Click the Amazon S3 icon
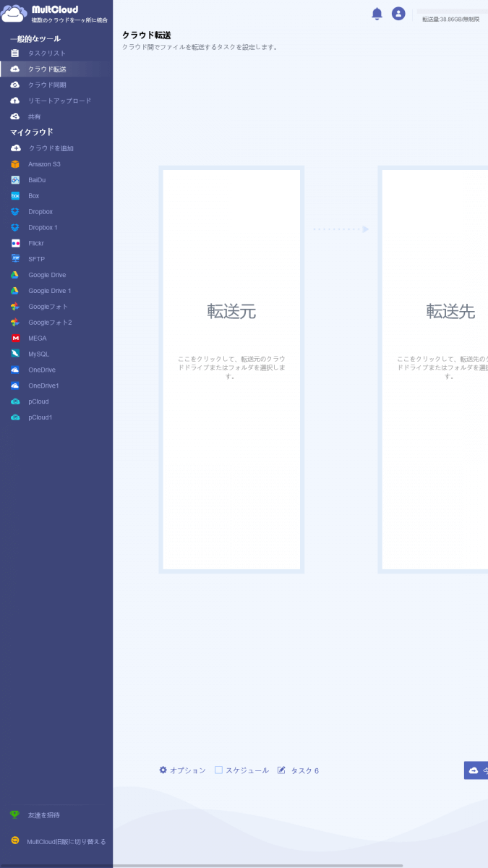This screenshot has width=488, height=868. [14, 164]
